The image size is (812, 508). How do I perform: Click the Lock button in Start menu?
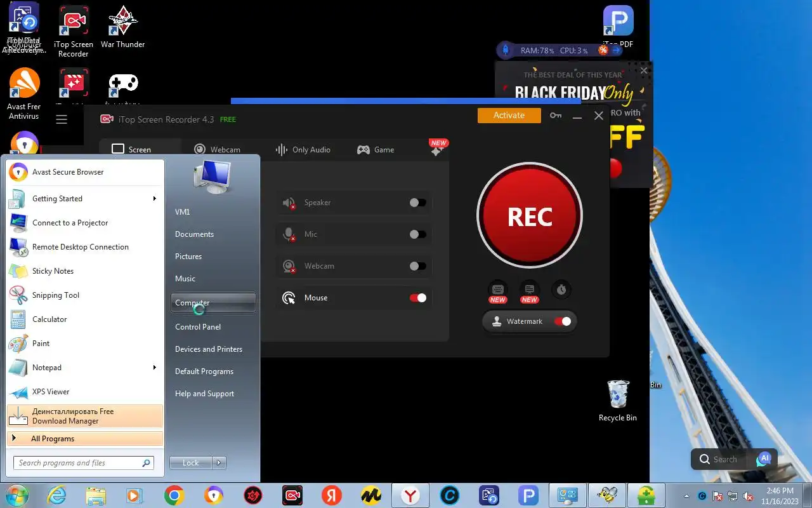point(191,463)
